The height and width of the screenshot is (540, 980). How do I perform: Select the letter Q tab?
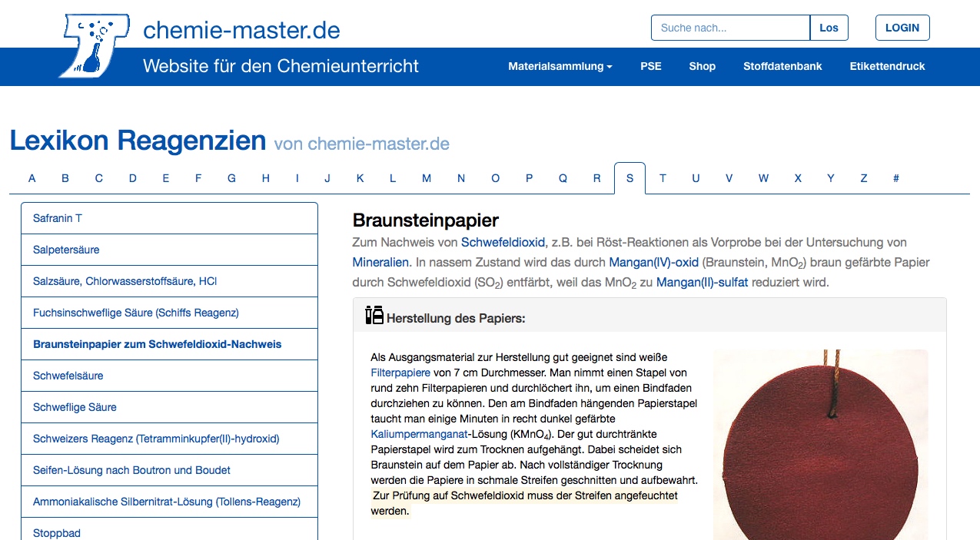pyautogui.click(x=563, y=178)
